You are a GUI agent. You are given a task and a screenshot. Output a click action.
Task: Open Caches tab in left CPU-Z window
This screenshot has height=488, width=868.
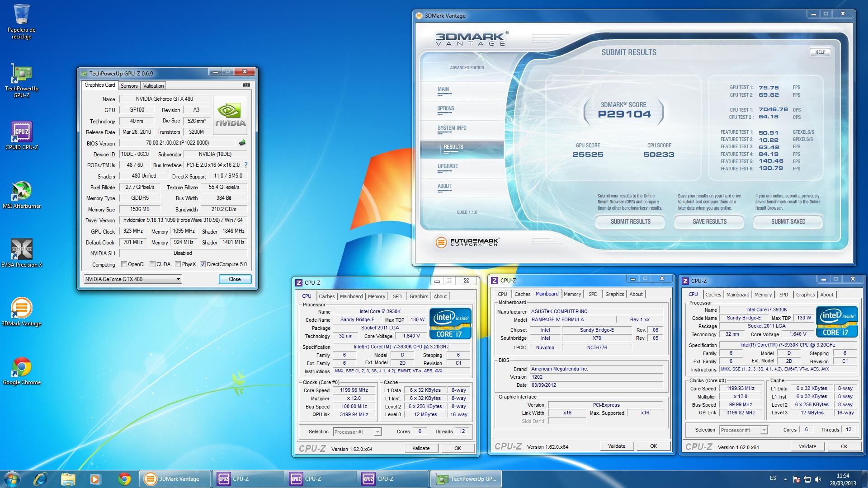coord(326,296)
